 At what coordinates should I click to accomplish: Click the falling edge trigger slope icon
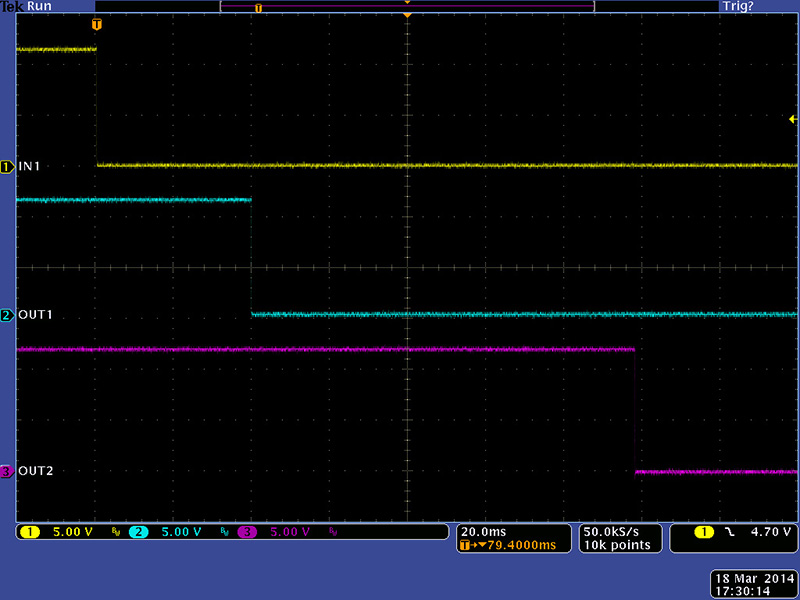point(730,532)
